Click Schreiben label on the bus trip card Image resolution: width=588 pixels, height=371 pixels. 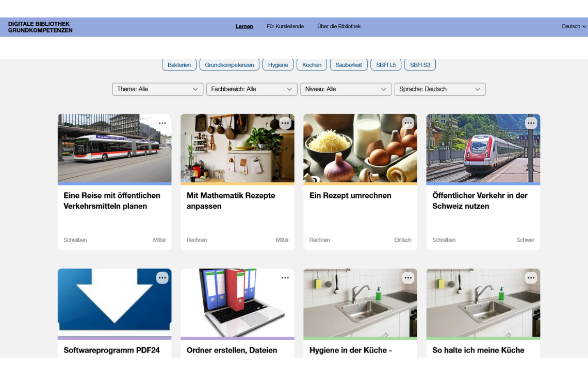point(75,240)
